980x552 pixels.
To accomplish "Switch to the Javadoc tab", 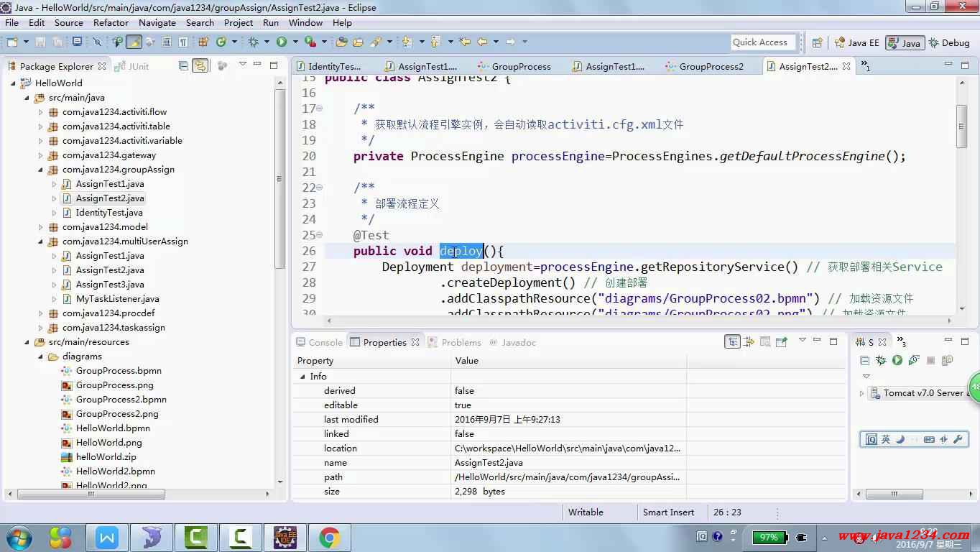I will tap(512, 342).
